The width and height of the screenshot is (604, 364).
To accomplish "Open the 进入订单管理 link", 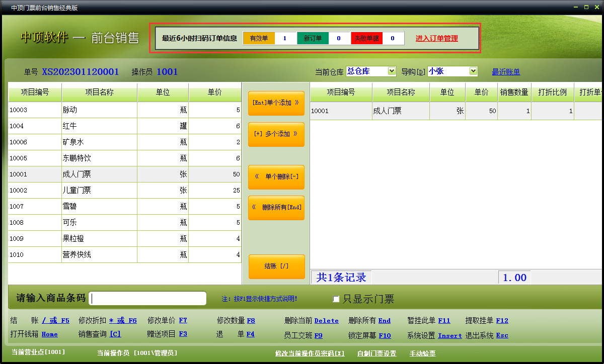I will click(437, 38).
